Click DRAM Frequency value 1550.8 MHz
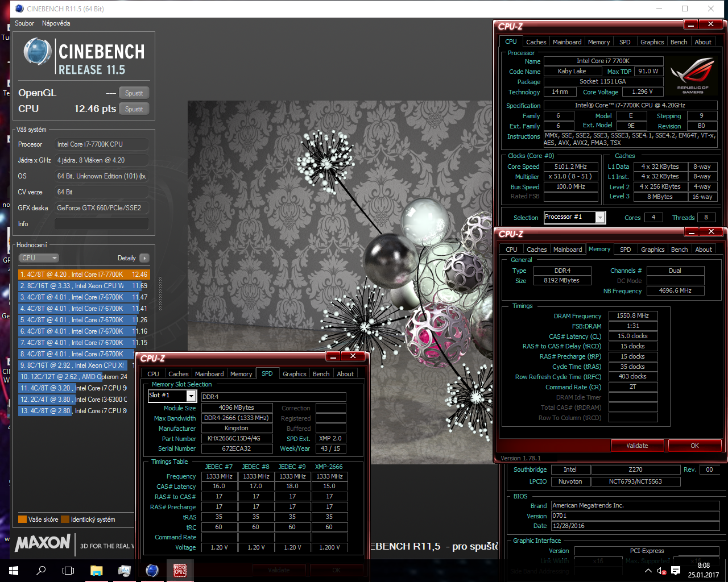 [x=633, y=315]
